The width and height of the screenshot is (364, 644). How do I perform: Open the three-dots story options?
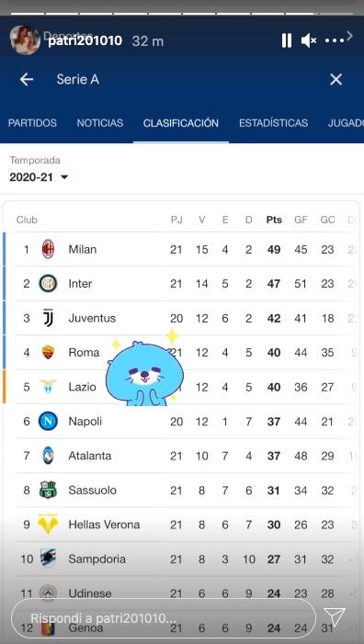pos(334,40)
